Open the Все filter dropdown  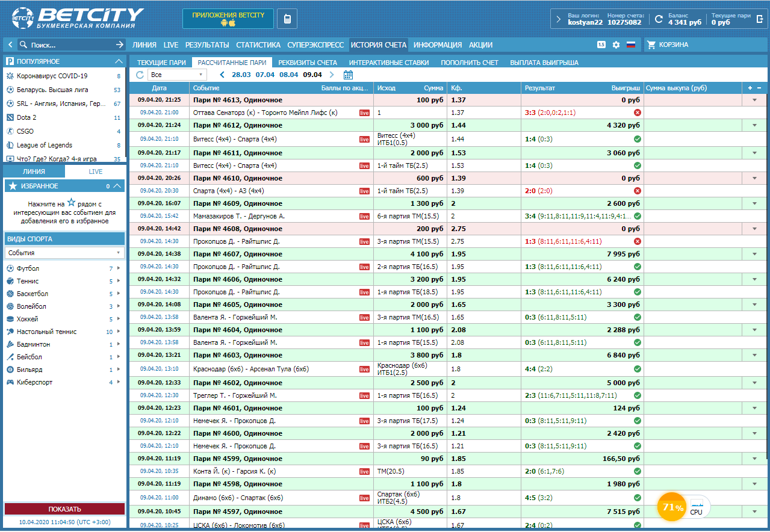click(x=177, y=75)
